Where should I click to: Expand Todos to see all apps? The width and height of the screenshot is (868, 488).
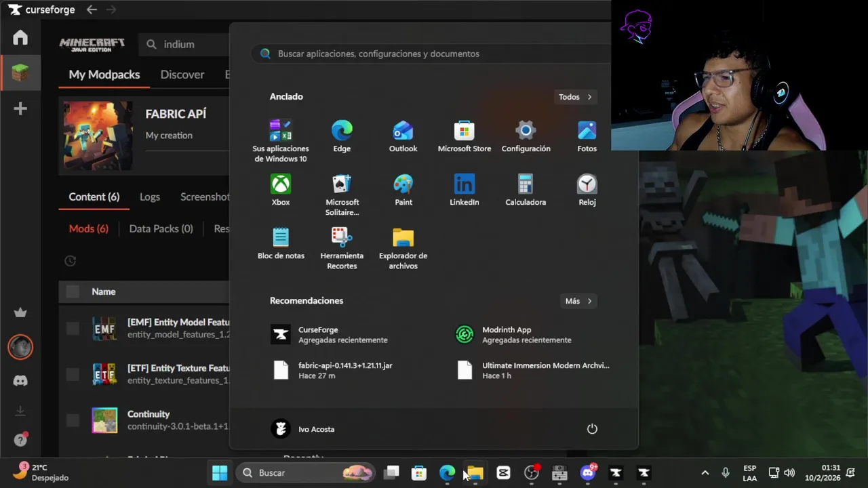(575, 97)
